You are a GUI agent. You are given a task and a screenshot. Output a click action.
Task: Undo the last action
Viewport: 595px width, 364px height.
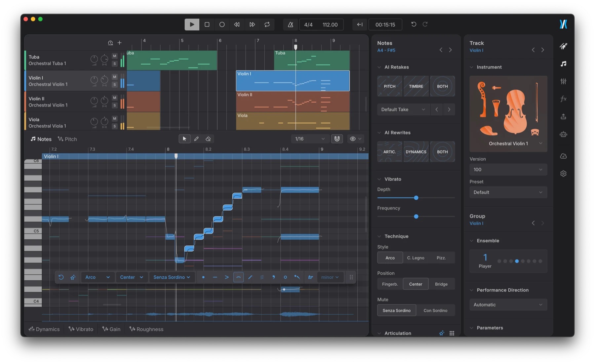click(414, 24)
